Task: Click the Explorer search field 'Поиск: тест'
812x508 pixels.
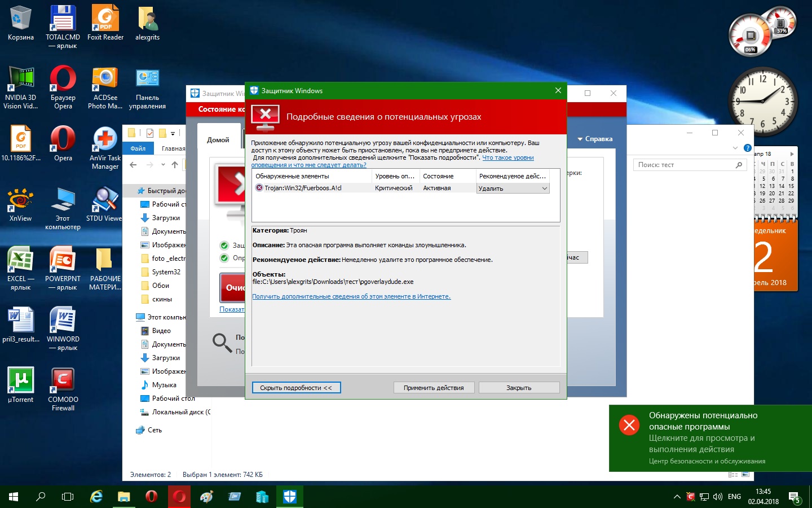Action: [690, 165]
